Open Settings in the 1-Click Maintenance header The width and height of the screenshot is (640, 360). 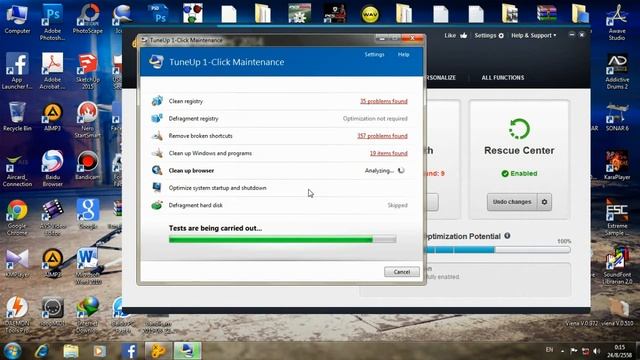[x=374, y=54]
